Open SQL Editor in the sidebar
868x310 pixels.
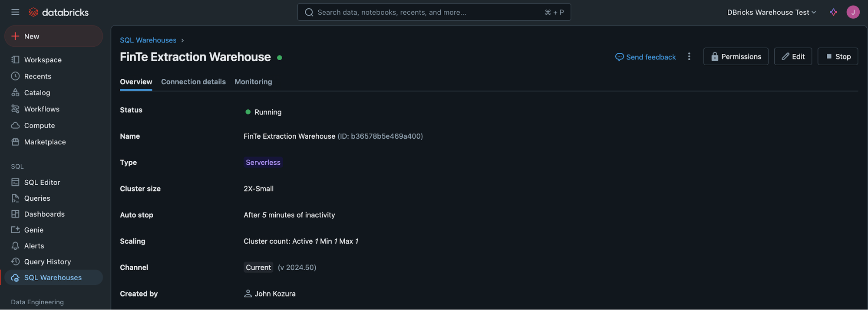[x=42, y=183]
